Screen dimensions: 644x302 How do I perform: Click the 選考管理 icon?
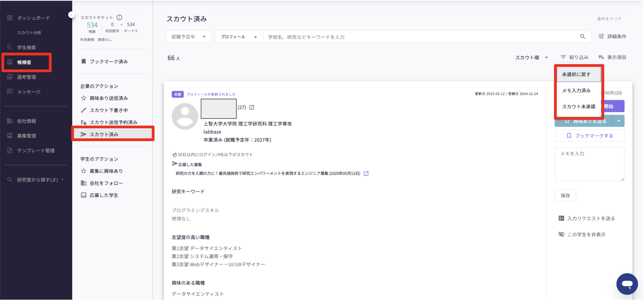tap(10, 77)
